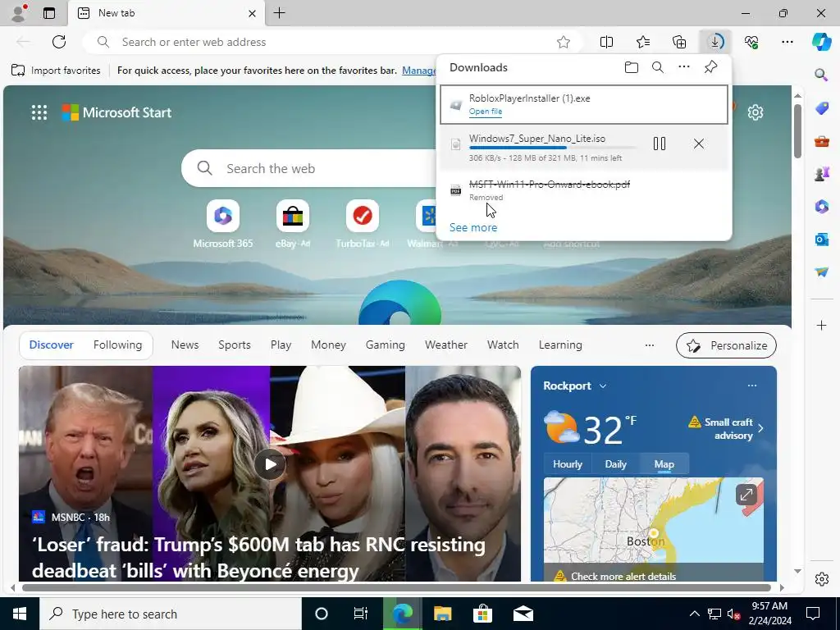Switch weather card to Daily
The image size is (840, 630).
tap(615, 464)
